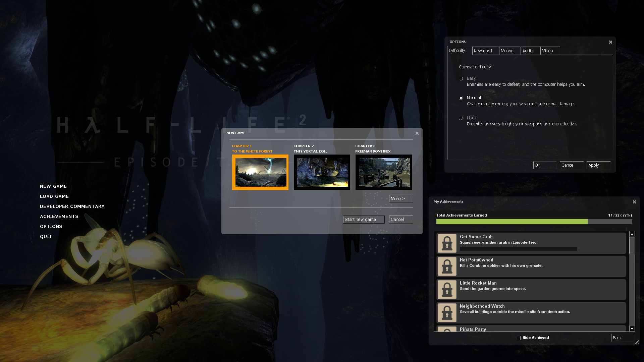Select Normal combat difficulty
Screen dimensions: 644x362
[x=461, y=98]
